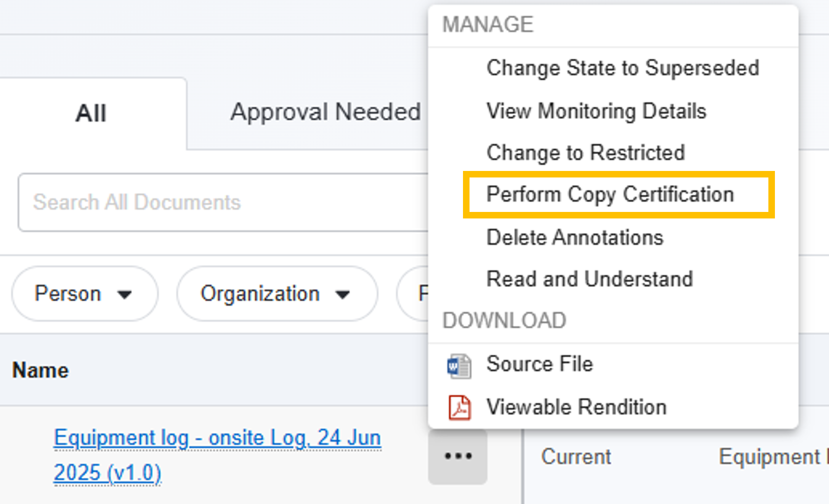Click the Word source file icon
The image size is (829, 504).
click(459, 366)
